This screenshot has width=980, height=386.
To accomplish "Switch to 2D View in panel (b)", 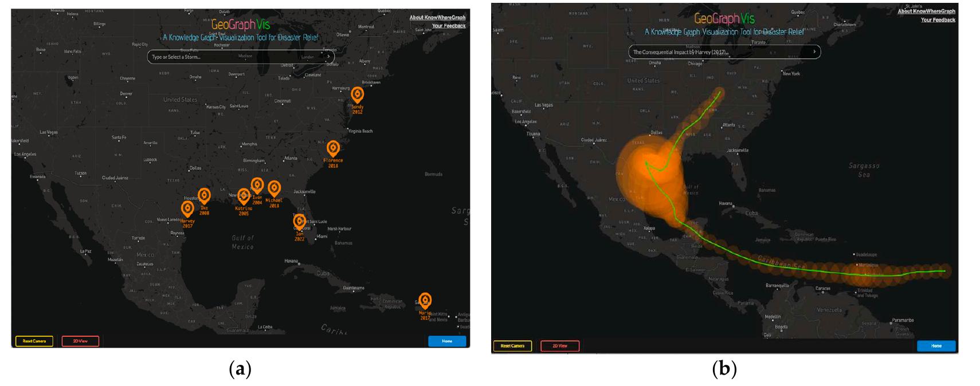I will click(x=560, y=346).
